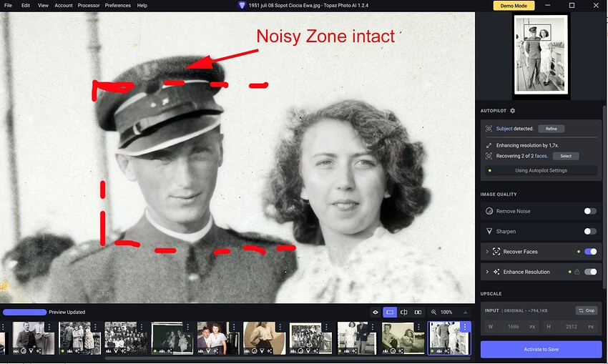The image size is (608, 364).
Task: Click the lock icon beside Enhance Resolution
Action: tap(577, 272)
